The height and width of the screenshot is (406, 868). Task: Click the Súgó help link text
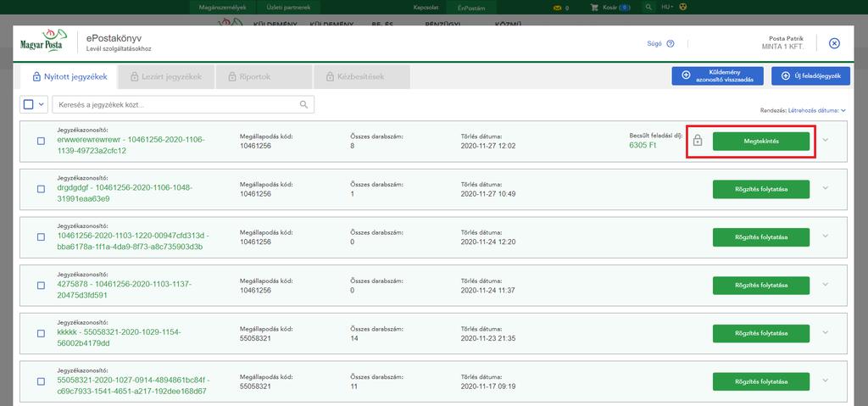654,44
